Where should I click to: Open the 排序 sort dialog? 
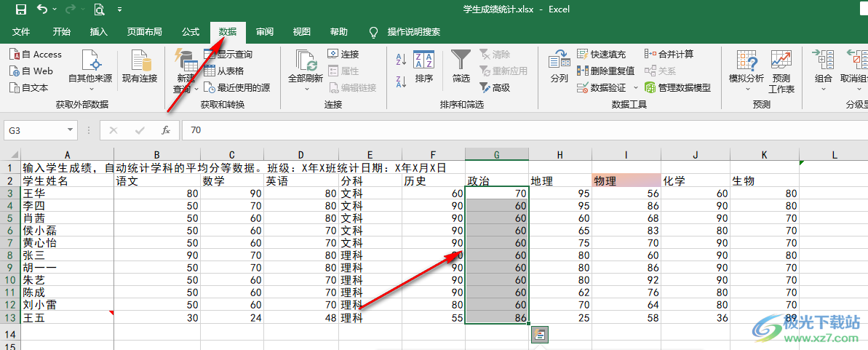(x=424, y=66)
